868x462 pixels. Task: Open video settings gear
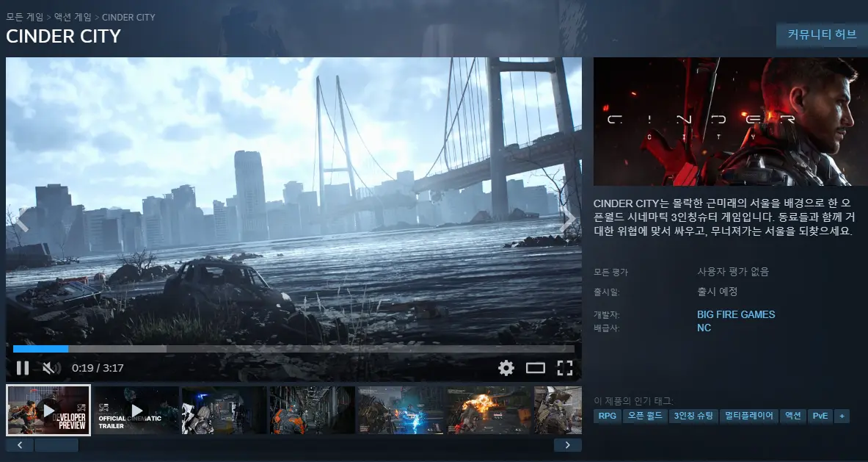506,368
